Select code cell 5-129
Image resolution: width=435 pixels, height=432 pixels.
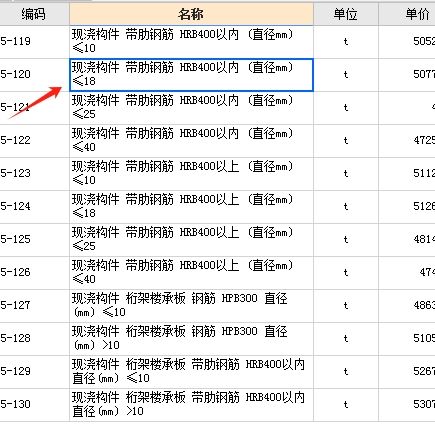pos(34,372)
